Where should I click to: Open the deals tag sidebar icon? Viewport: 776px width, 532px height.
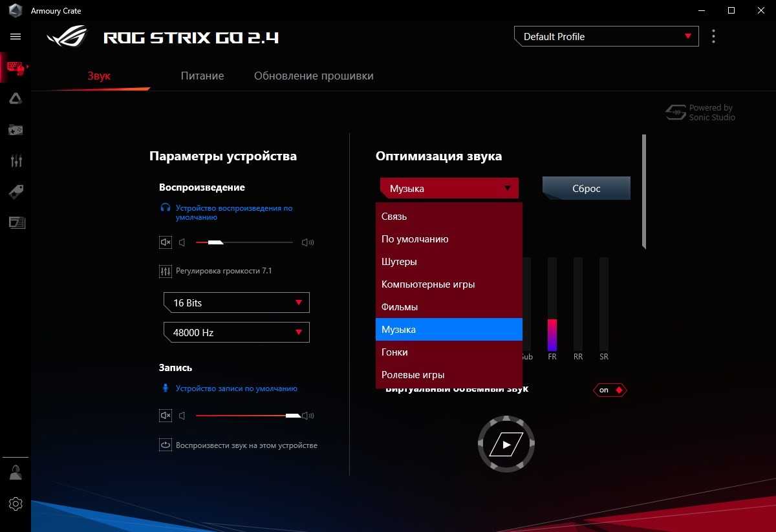click(x=16, y=191)
